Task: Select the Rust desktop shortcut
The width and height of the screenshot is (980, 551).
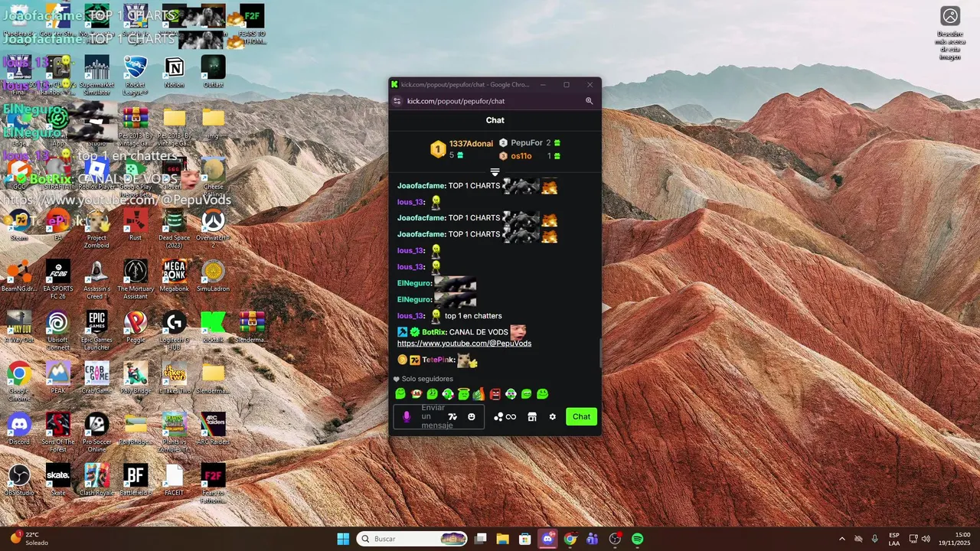Action: tap(136, 225)
